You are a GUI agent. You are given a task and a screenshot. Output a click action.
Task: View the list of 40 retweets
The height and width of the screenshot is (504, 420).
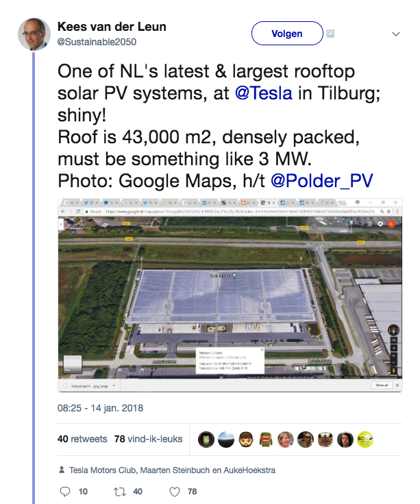(82, 439)
